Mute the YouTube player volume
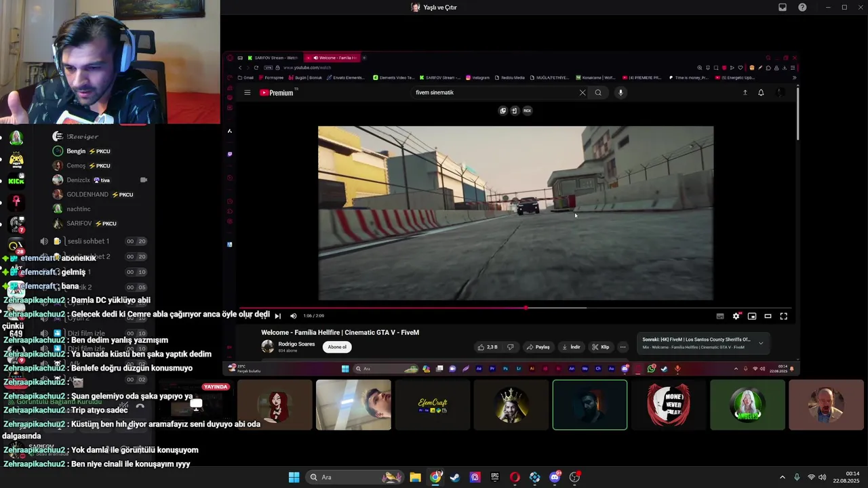The image size is (868, 488). [293, 316]
